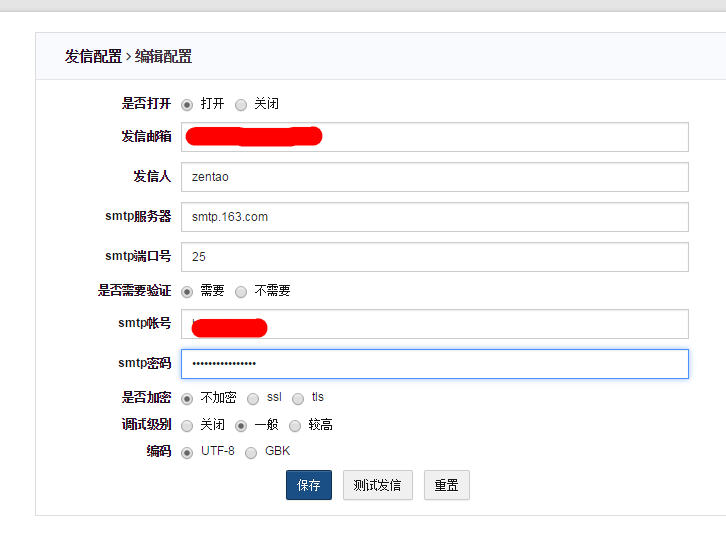Click the 测试发信 button

coord(377,485)
